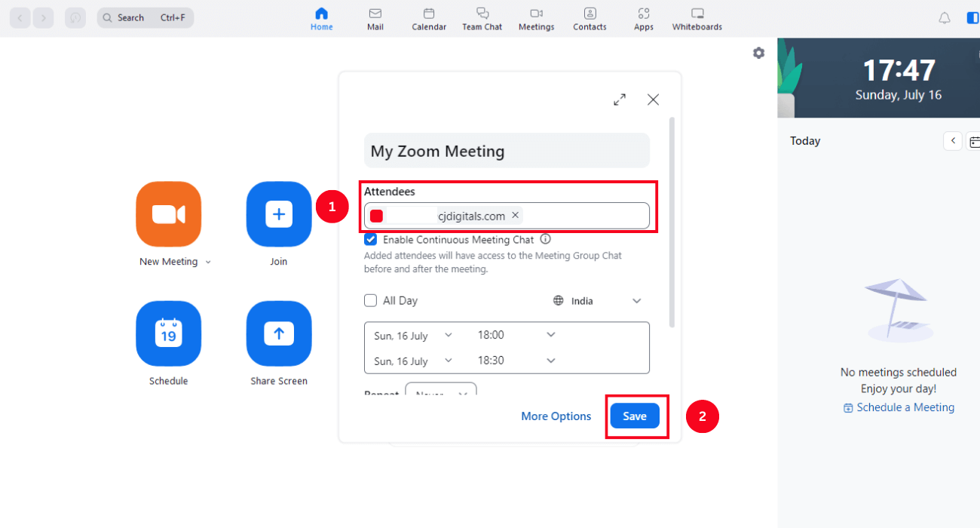Click More Options
The image size is (980, 528).
(x=556, y=416)
